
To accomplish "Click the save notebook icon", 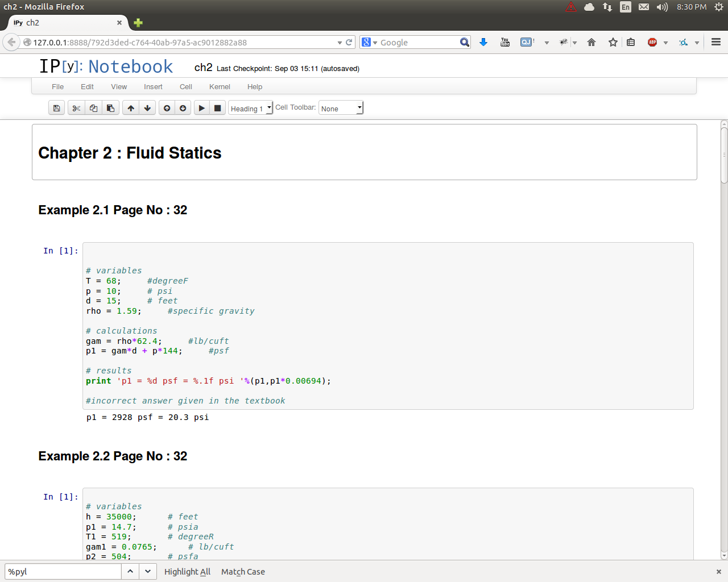I will [x=56, y=108].
